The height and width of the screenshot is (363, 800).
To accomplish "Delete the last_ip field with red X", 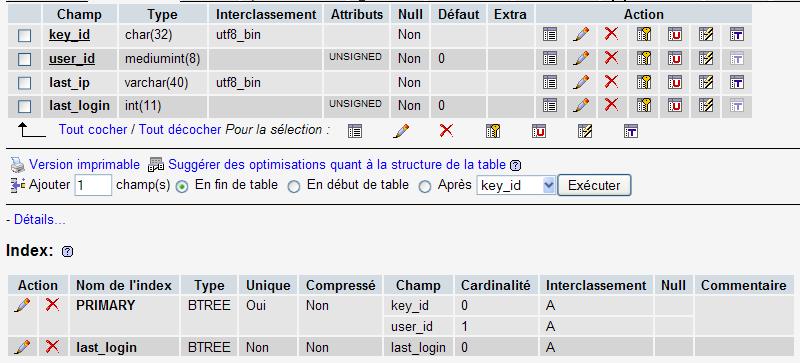I will (x=611, y=82).
